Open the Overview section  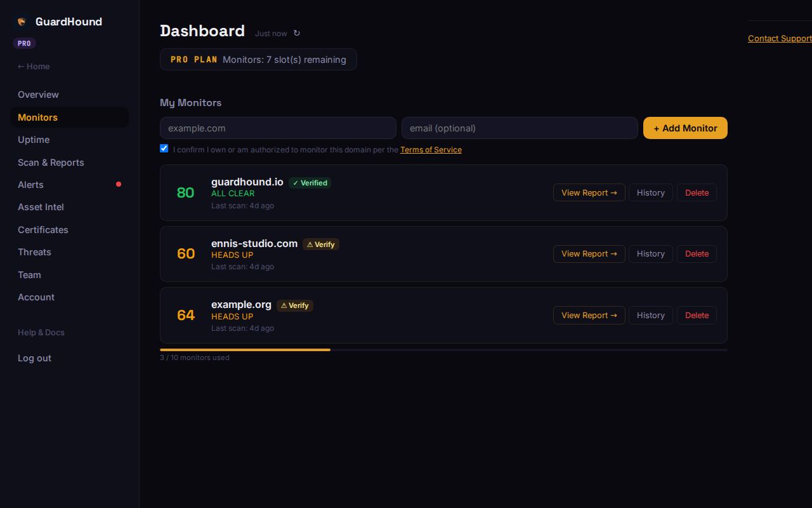pyautogui.click(x=70, y=95)
